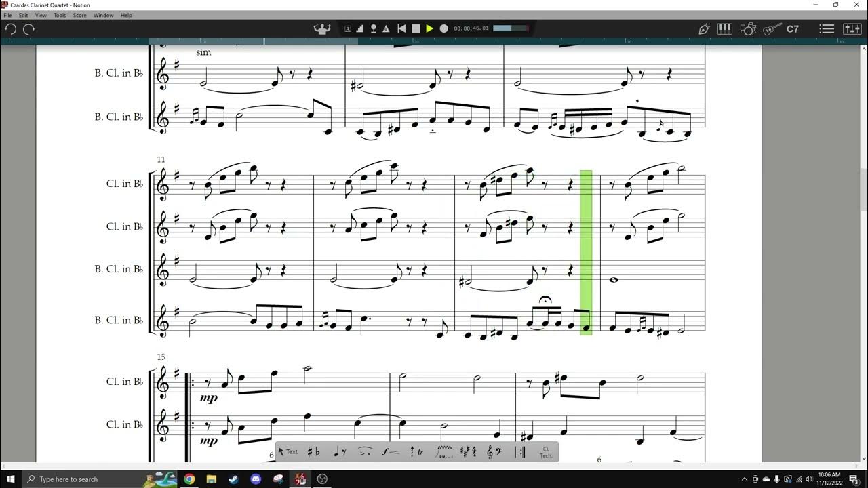Click the 'sim' marking above the staff
Screen dimensions: 868x488
pyautogui.click(x=203, y=52)
